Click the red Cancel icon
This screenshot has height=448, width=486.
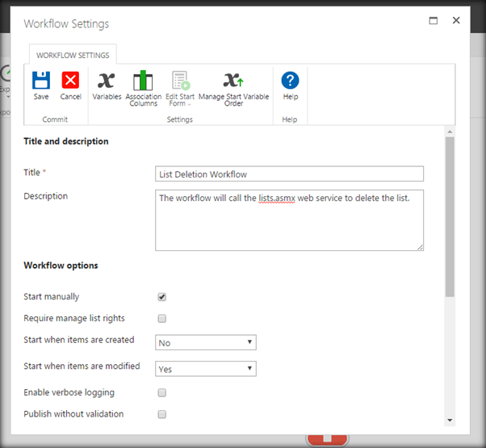point(71,81)
